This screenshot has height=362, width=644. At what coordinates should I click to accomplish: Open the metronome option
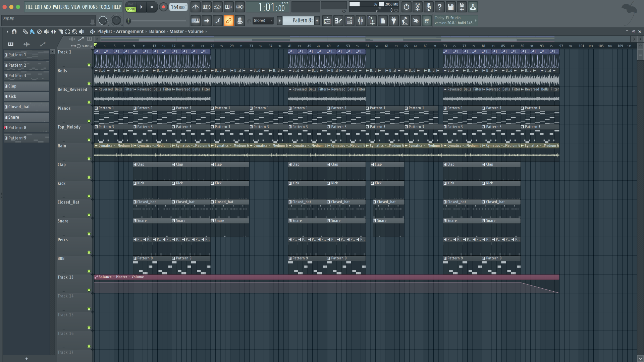pyautogui.click(x=196, y=7)
